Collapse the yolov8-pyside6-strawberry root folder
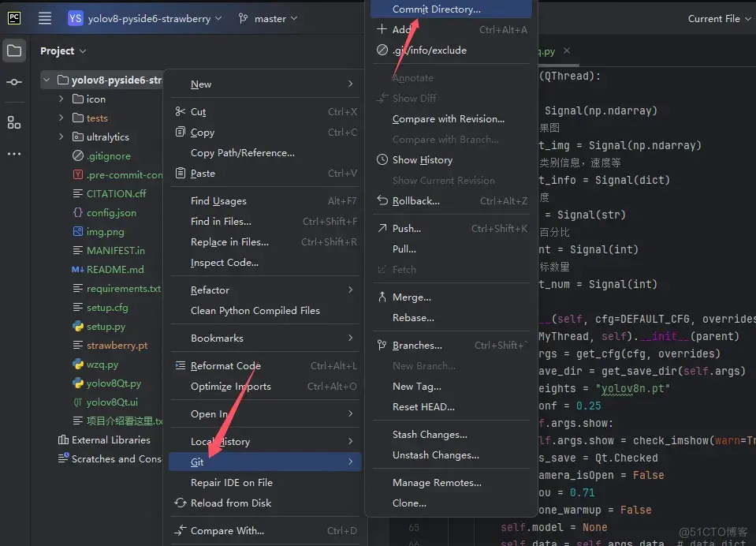 [x=47, y=80]
